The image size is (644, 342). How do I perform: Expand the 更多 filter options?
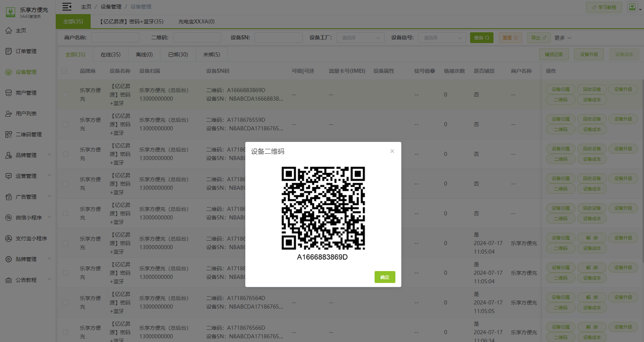coord(563,38)
